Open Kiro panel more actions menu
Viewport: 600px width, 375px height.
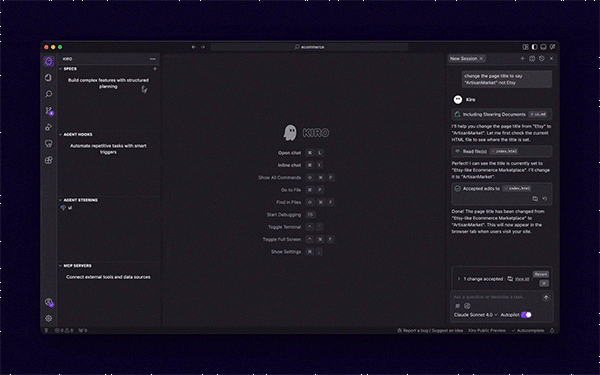click(153, 59)
